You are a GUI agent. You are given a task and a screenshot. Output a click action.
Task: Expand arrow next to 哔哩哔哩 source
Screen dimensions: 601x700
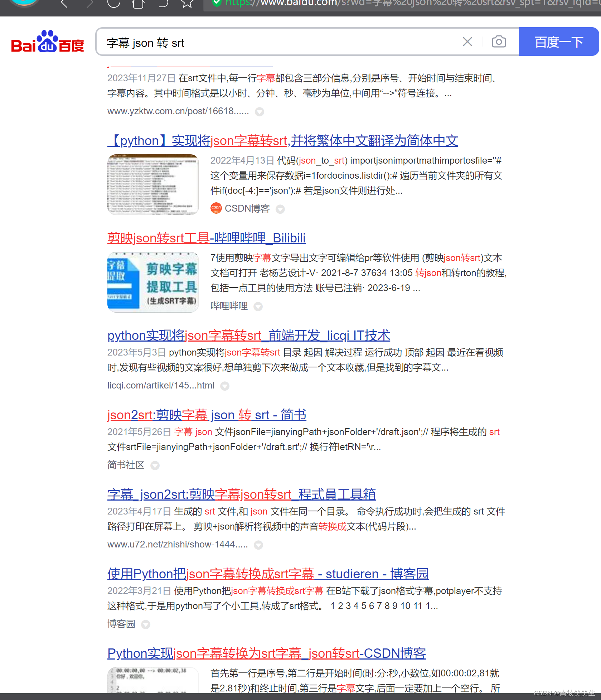tap(258, 306)
